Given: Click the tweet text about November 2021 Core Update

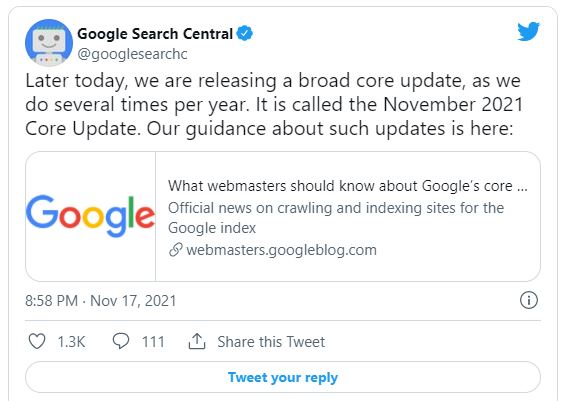Looking at the screenshot, I should pos(274,105).
